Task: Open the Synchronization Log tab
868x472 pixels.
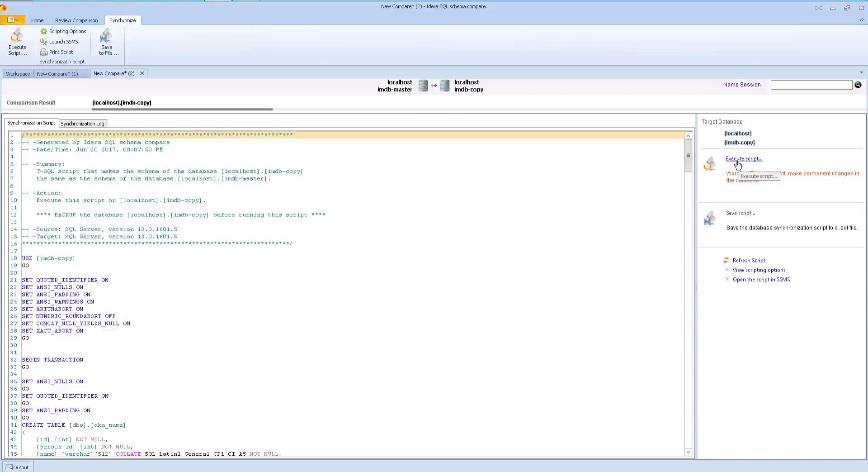Action: click(82, 124)
